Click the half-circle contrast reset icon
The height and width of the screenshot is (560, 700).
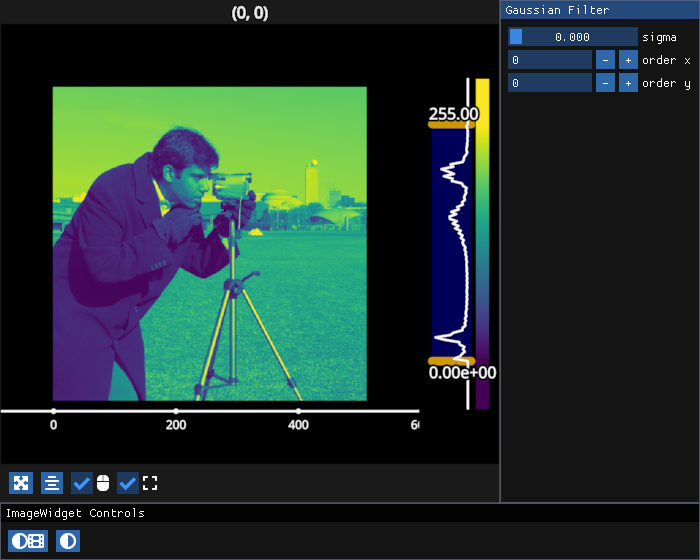coord(68,541)
